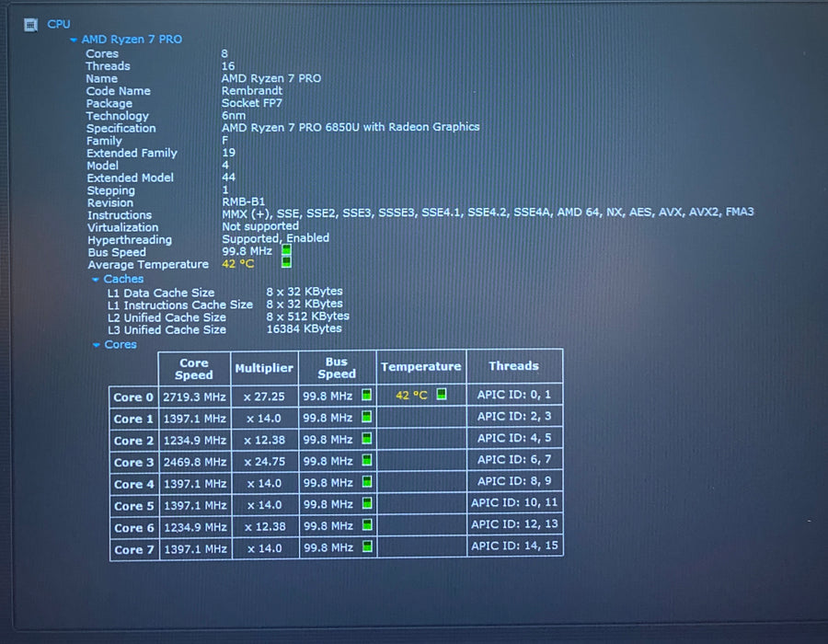The image size is (828, 644).
Task: Click the Core 0 row label
Action: coord(133,397)
